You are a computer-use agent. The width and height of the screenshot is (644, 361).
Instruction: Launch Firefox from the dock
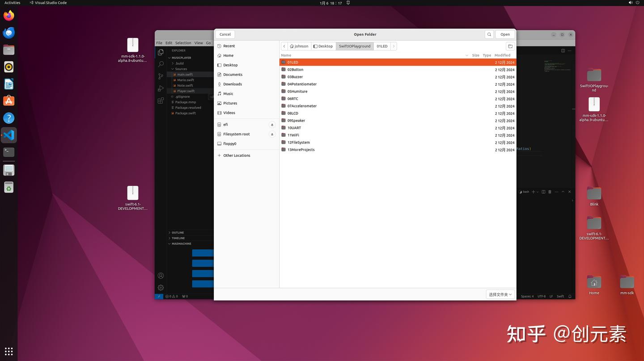[9, 16]
